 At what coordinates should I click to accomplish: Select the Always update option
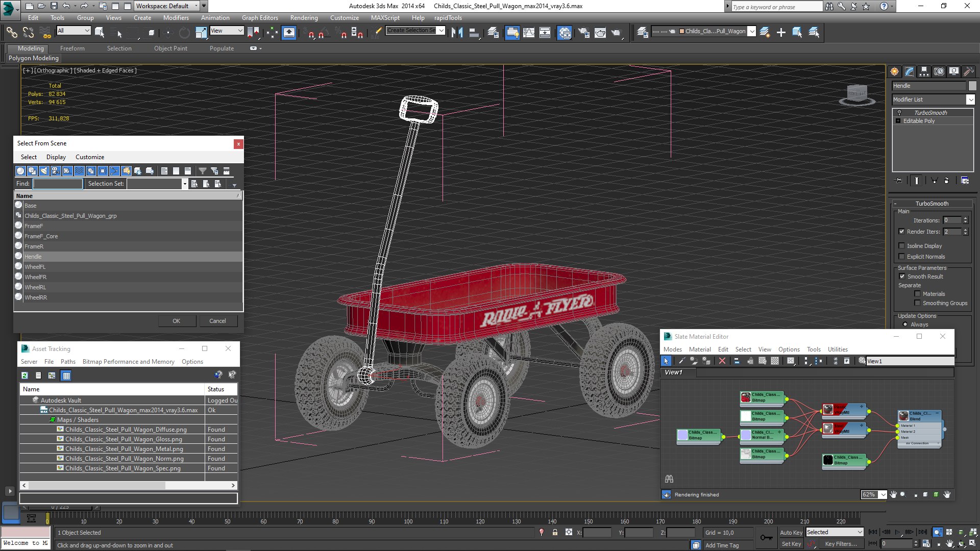point(905,324)
